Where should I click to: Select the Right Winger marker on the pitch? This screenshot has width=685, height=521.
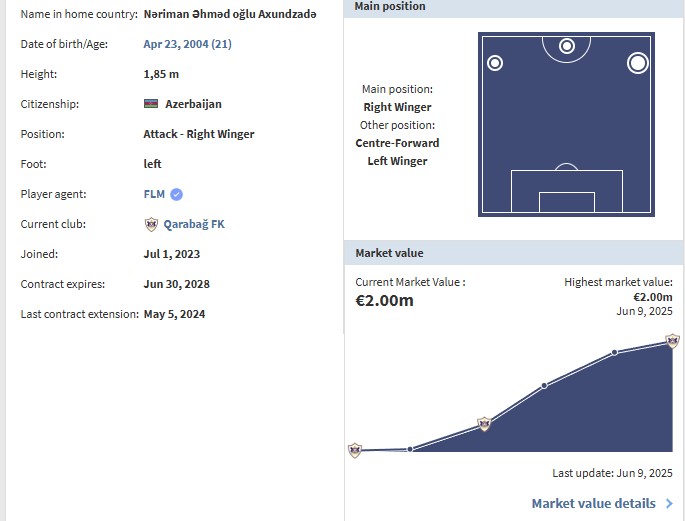pos(637,63)
